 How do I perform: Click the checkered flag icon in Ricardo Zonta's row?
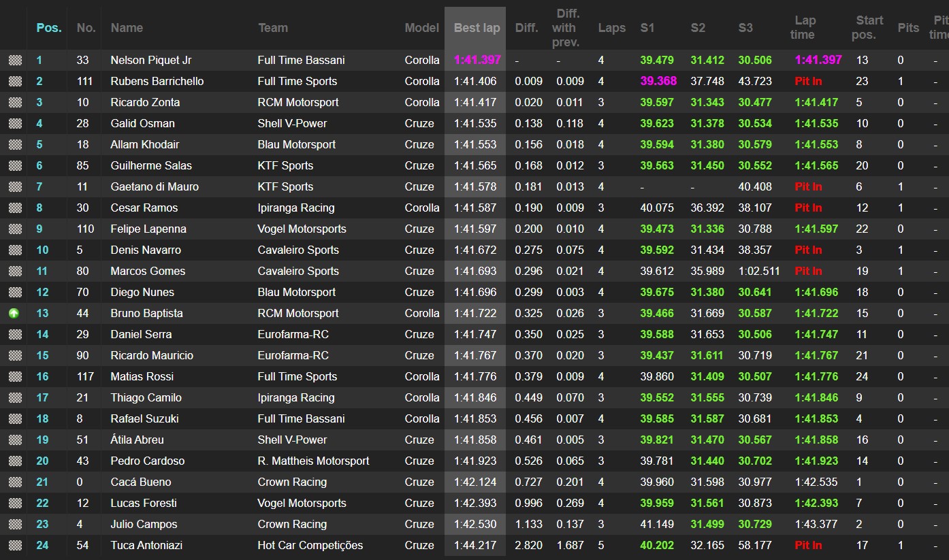(14, 103)
